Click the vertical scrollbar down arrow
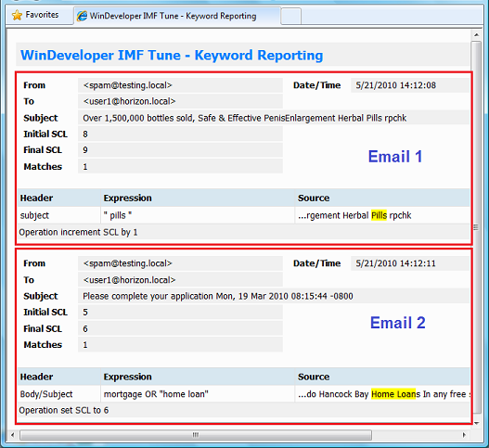 (x=476, y=423)
